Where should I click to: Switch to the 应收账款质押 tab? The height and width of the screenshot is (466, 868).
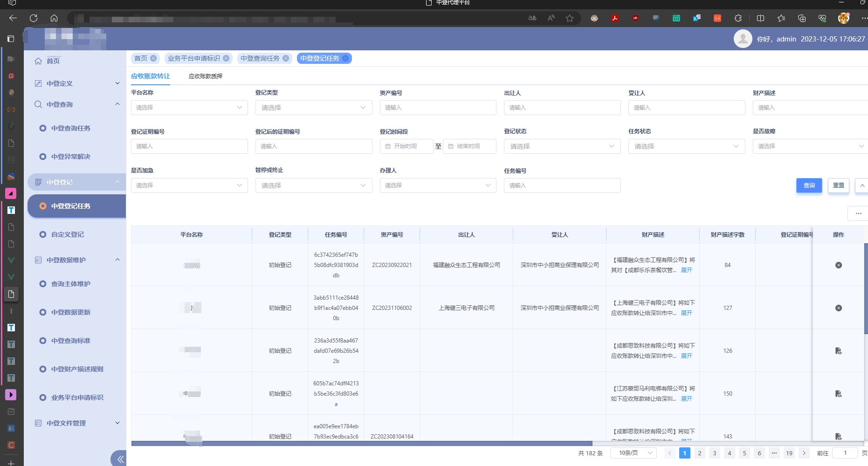point(206,76)
